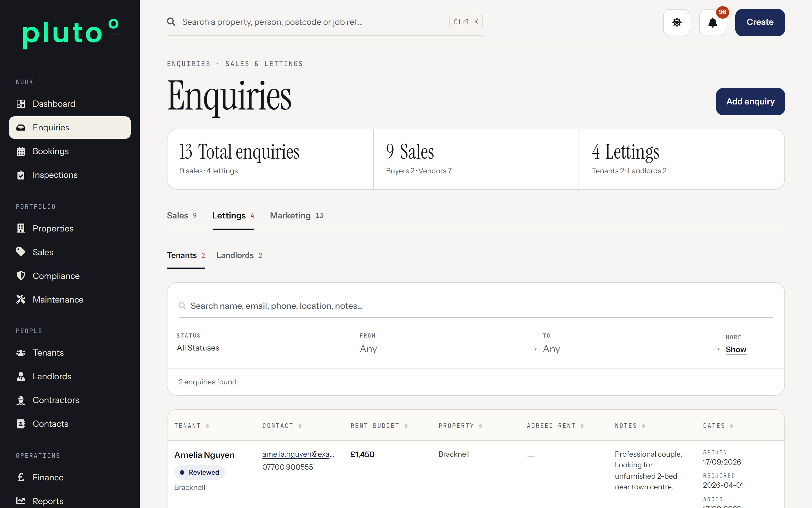Click Amelia Nguyen tenant name
Viewport: 812px width, 508px height.
pos(204,455)
